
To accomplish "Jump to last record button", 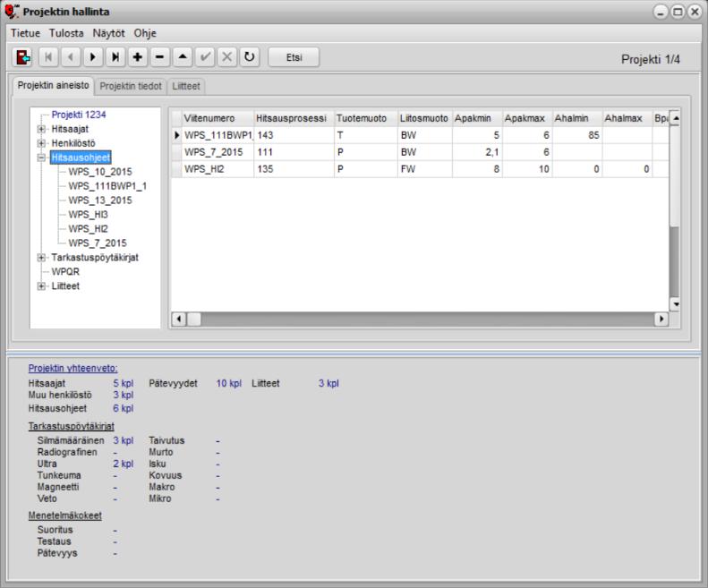I will point(115,57).
